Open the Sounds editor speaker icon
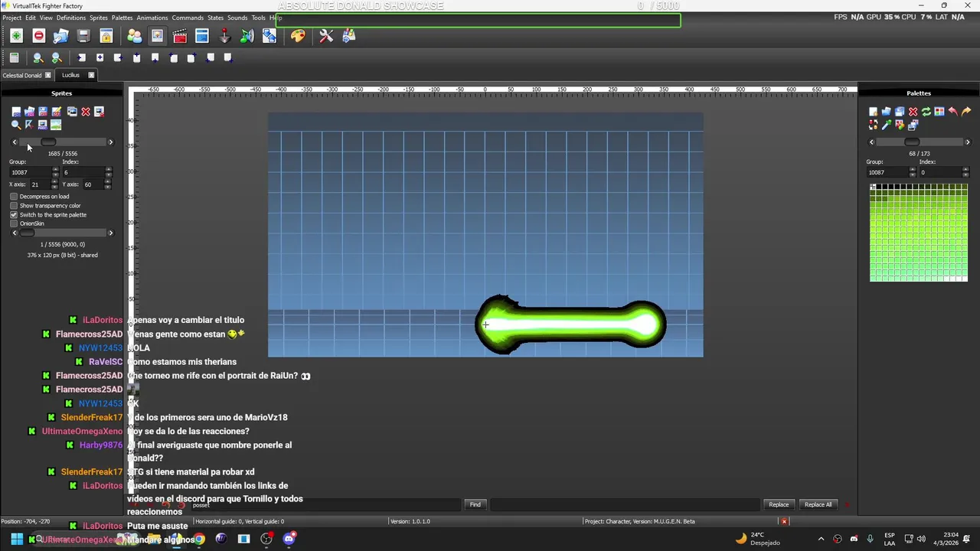This screenshot has width=980, height=551. click(247, 36)
